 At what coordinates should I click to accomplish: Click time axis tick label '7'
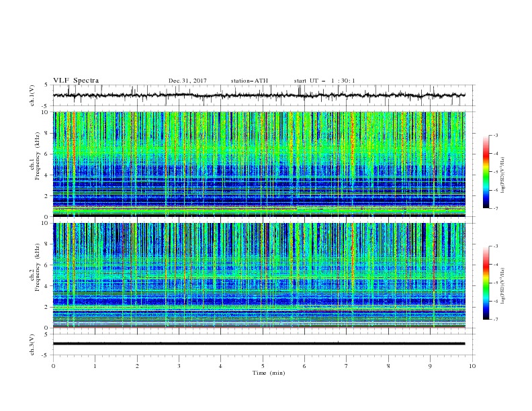347,366
